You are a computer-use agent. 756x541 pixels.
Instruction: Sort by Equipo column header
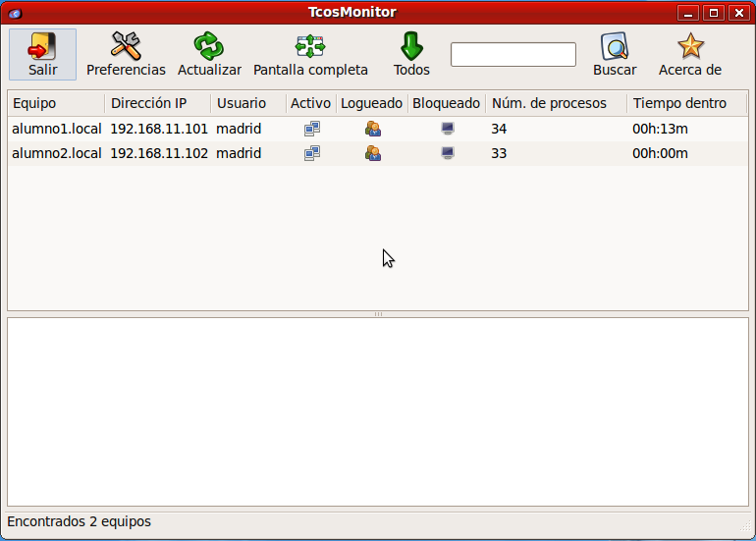55,103
